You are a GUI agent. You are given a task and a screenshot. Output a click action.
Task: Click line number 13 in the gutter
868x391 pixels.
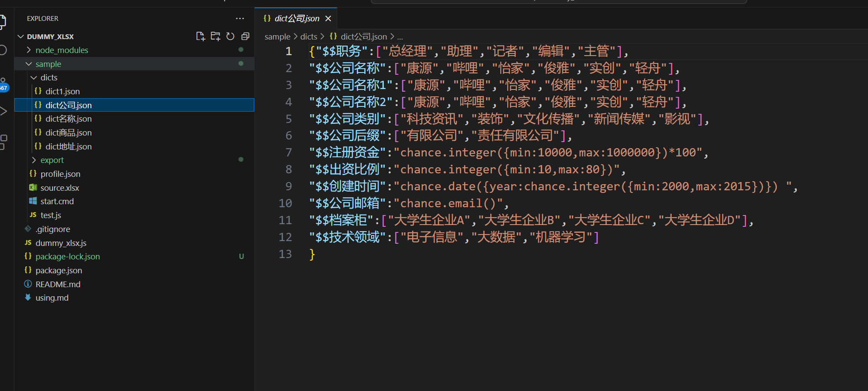(x=285, y=254)
